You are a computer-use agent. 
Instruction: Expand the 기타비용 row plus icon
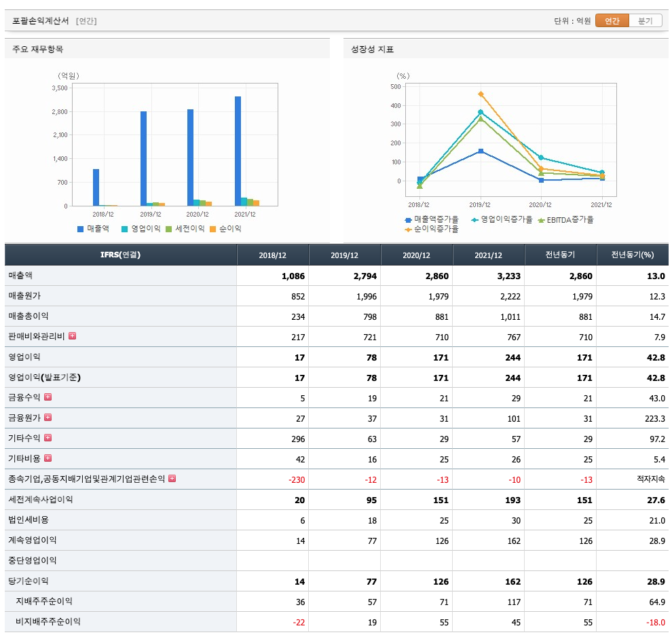coord(48,458)
